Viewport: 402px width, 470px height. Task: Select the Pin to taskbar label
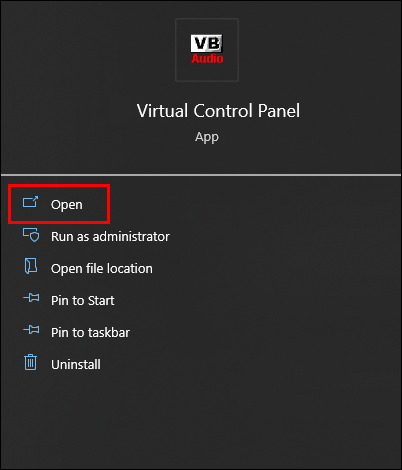tap(90, 332)
